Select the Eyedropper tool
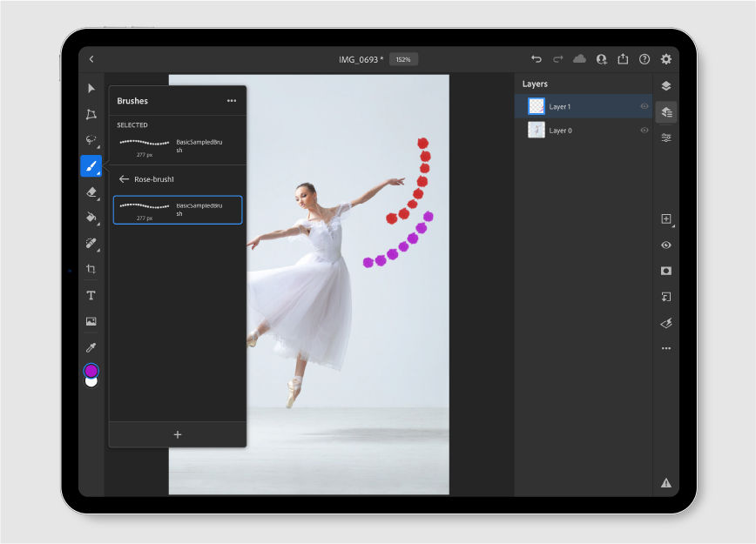The width and height of the screenshot is (756, 544). (x=91, y=346)
